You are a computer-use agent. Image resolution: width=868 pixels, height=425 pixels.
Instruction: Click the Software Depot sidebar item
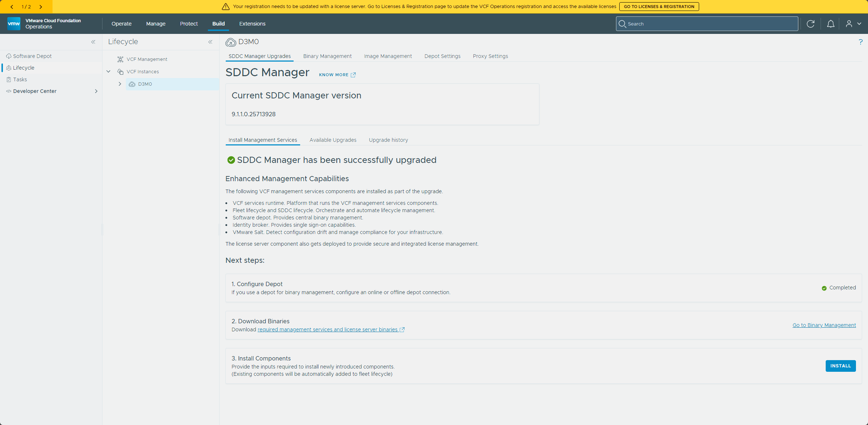(x=32, y=56)
